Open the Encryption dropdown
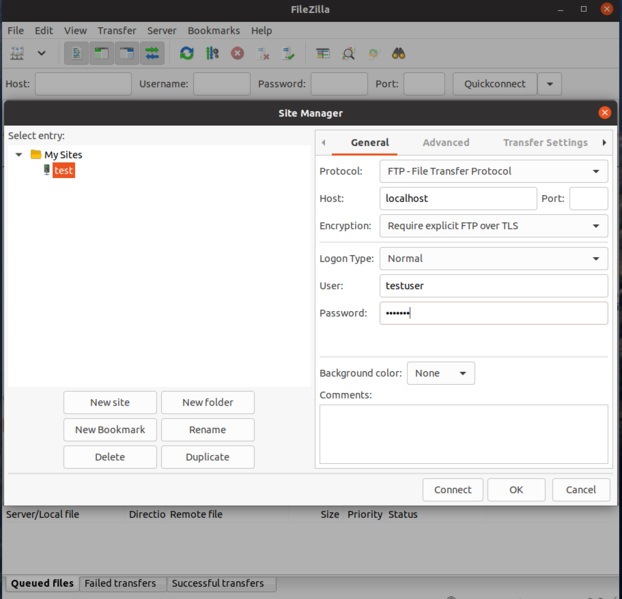 tap(494, 226)
